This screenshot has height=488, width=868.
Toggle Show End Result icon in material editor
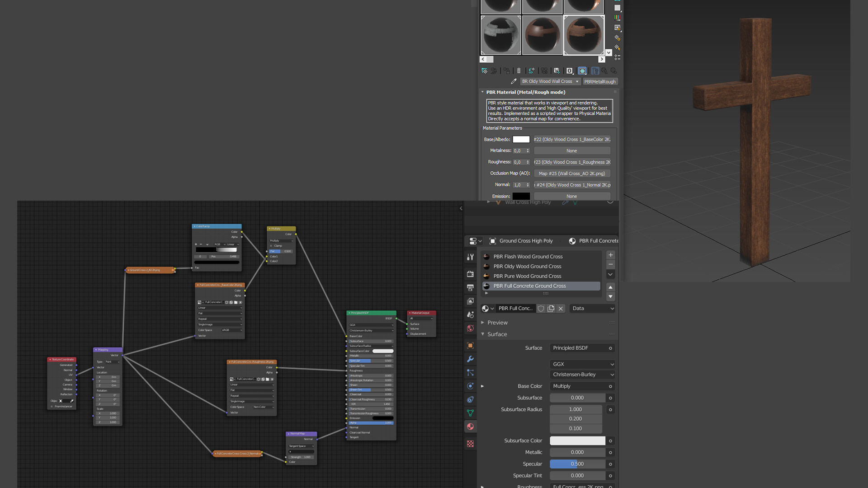[x=595, y=70]
